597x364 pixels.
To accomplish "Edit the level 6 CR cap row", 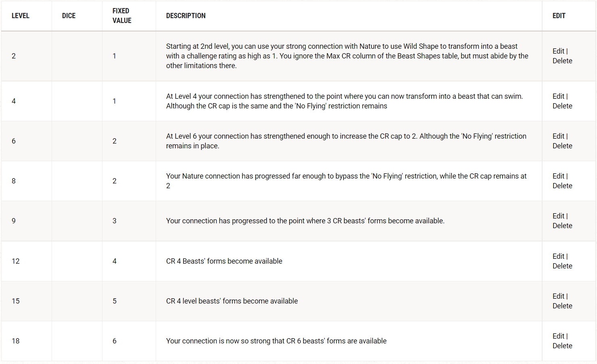I will (558, 136).
